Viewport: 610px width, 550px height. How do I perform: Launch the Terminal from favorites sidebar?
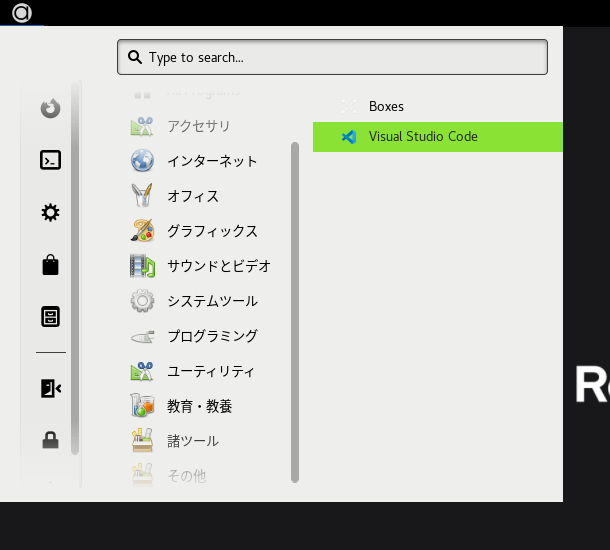click(x=51, y=160)
